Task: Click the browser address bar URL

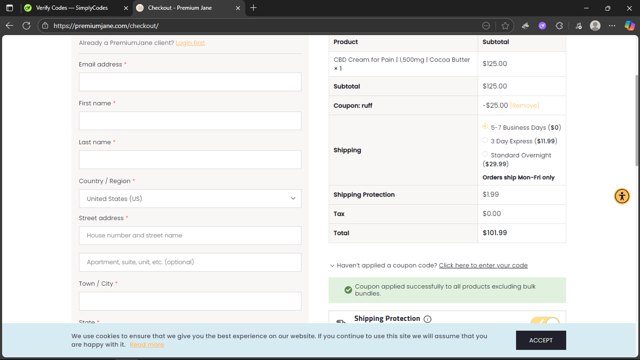Action: coord(106,26)
